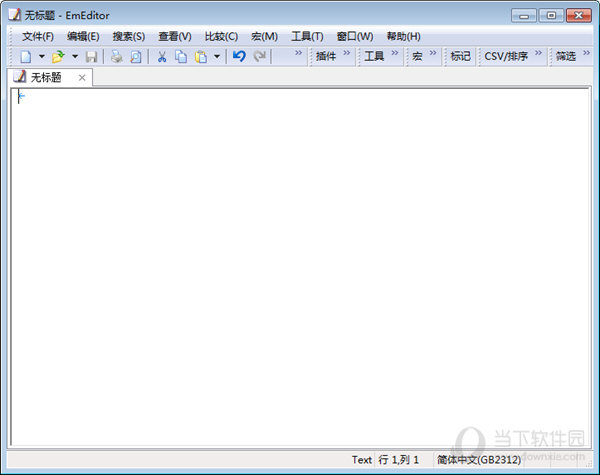Open the 宏(M) menu
The image size is (600, 475).
pos(264,36)
